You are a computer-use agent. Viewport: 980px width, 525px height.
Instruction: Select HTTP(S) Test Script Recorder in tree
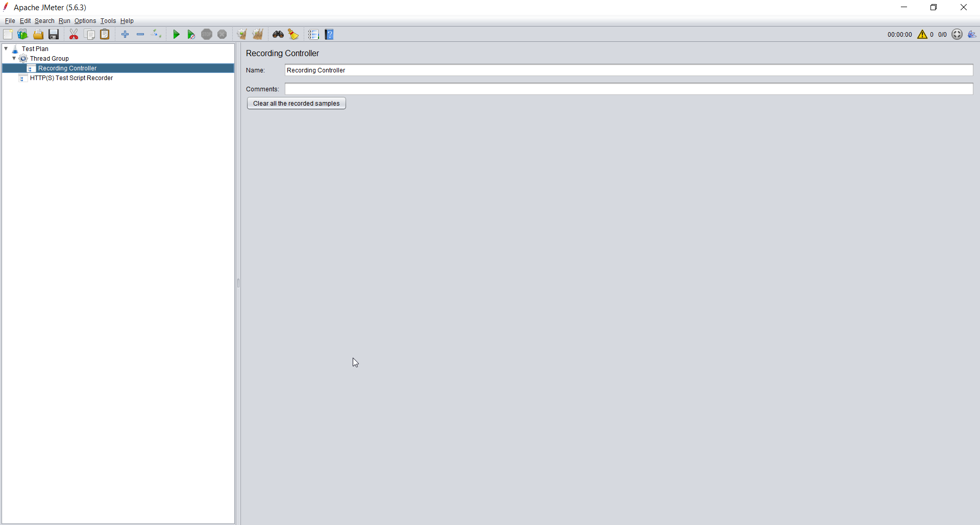pyautogui.click(x=71, y=78)
